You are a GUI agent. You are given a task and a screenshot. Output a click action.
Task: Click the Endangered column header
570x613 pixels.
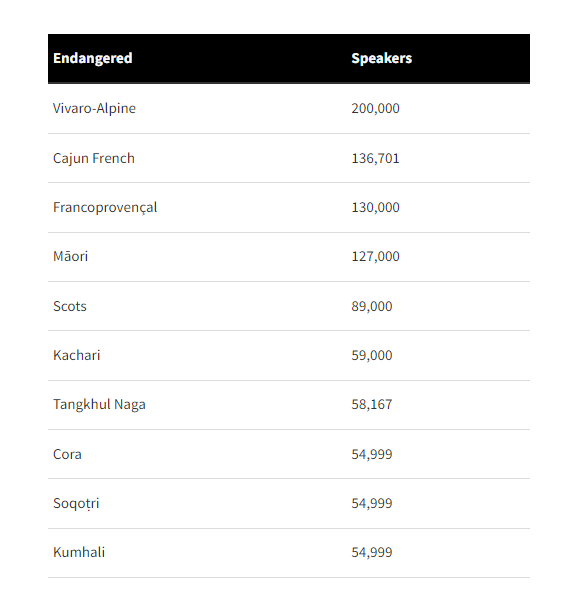click(x=93, y=58)
